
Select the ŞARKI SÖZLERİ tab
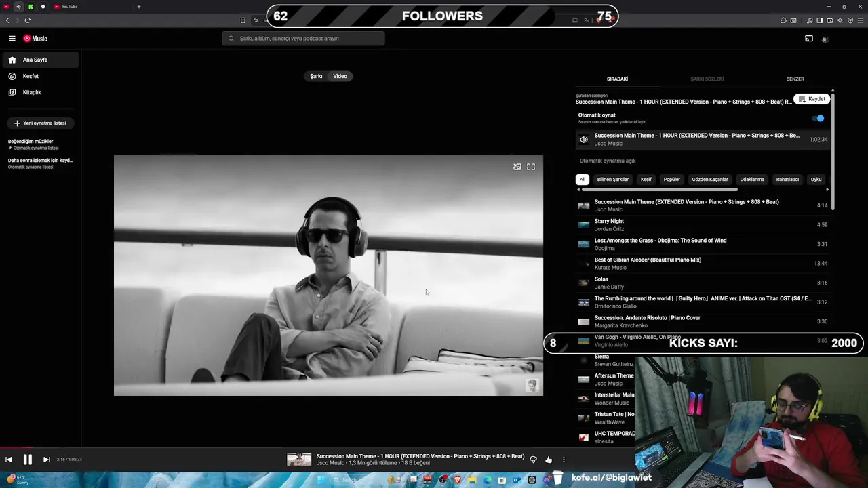pyautogui.click(x=707, y=79)
